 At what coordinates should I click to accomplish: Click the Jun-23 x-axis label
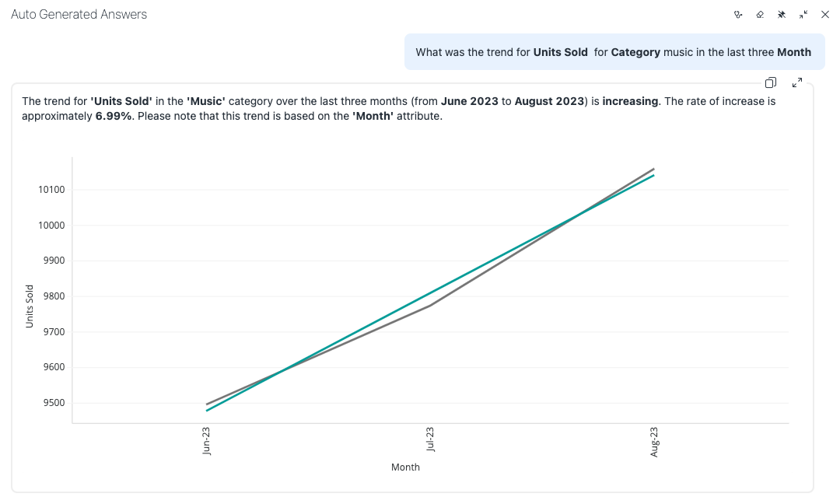pyautogui.click(x=206, y=440)
